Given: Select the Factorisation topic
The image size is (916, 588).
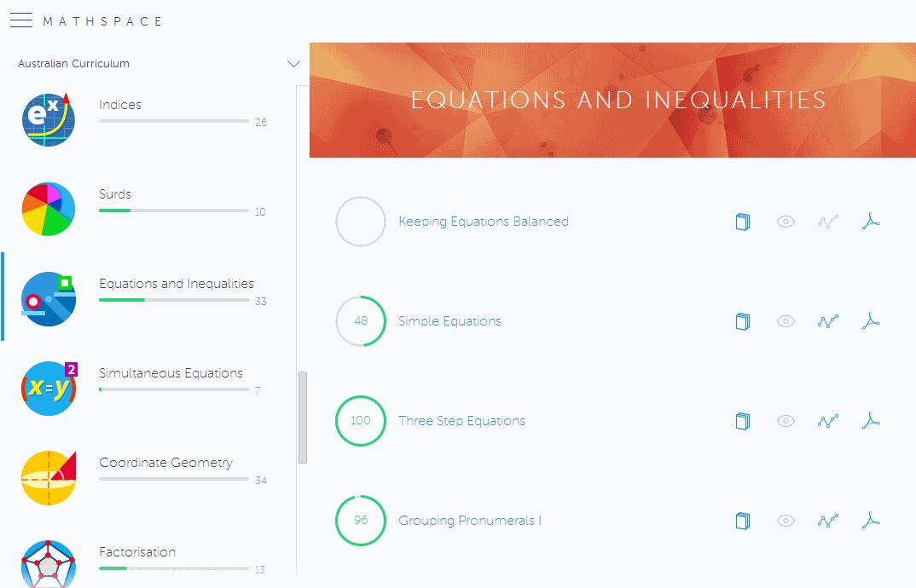Looking at the screenshot, I should (137, 552).
